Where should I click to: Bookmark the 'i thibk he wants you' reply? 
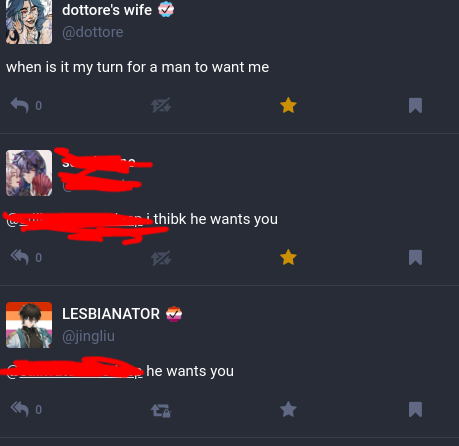coord(415,258)
